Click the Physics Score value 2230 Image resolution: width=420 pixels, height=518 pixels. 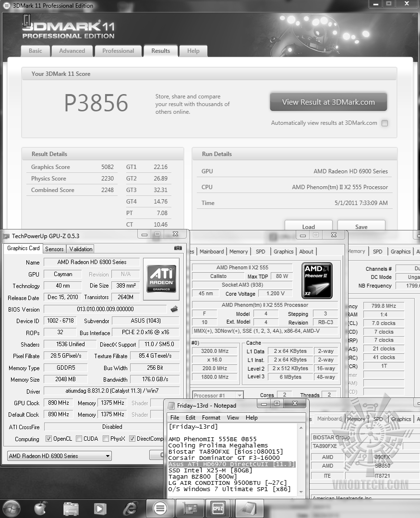click(x=108, y=179)
